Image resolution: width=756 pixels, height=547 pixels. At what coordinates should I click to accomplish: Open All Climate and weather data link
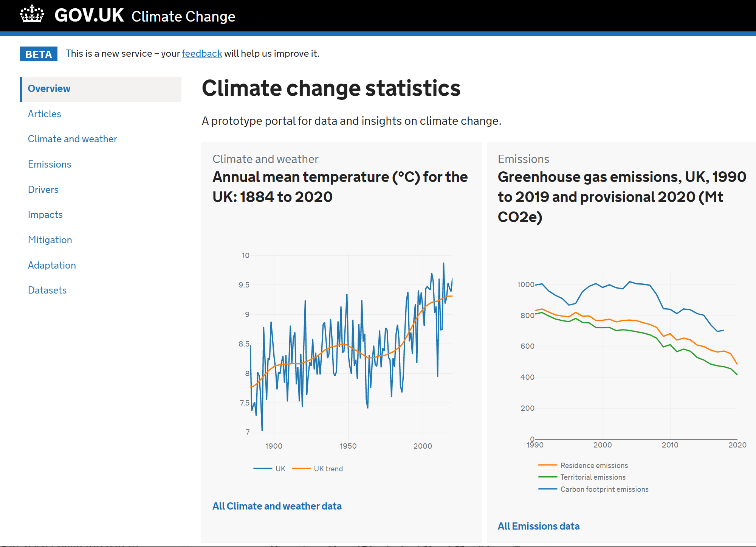[x=277, y=507]
